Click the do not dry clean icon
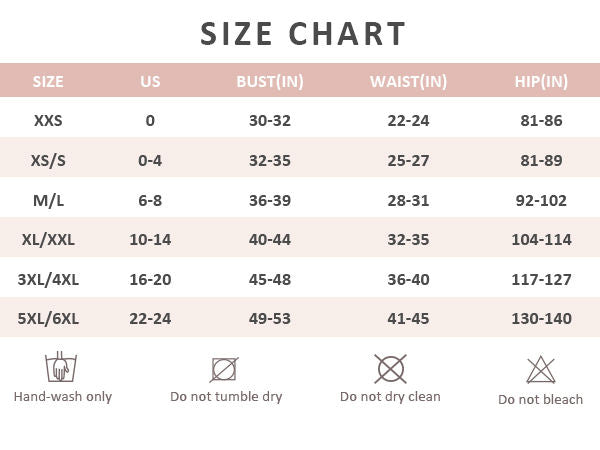The height and width of the screenshot is (450, 600). 390,368
